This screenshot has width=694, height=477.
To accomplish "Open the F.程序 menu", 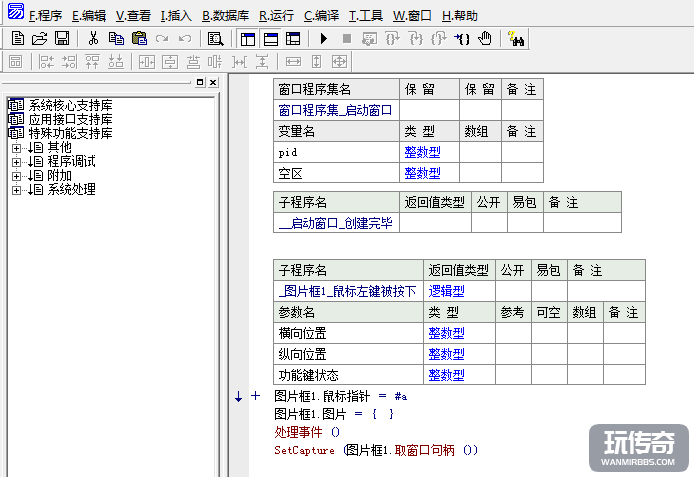I will [x=46, y=16].
